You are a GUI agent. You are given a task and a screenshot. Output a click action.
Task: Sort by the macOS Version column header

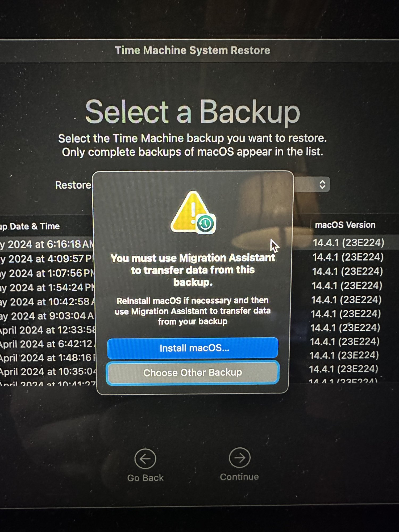click(345, 225)
